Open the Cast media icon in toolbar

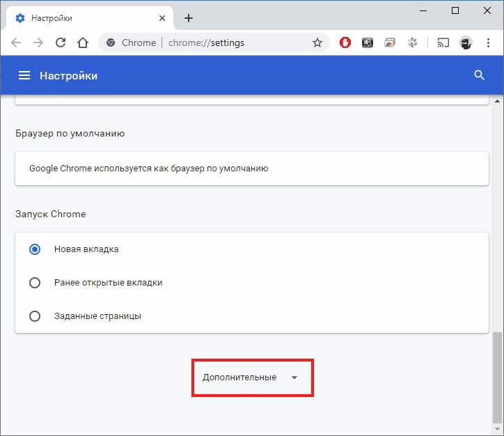click(443, 42)
